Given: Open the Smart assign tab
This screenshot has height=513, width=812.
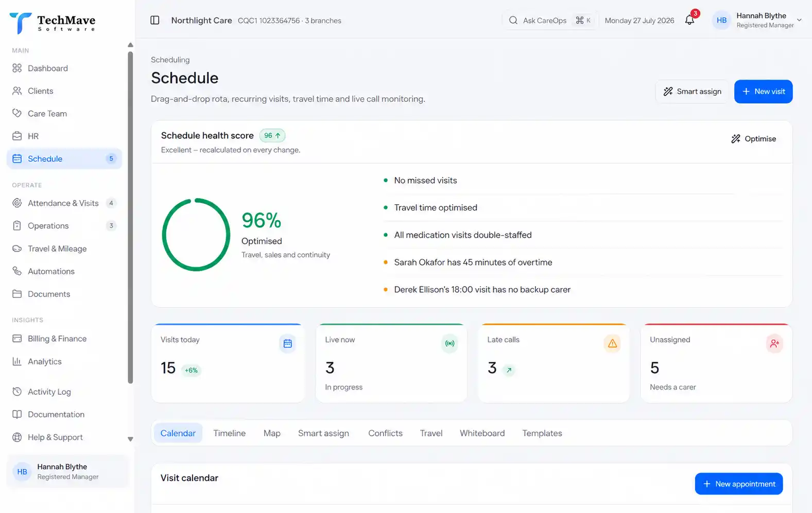Looking at the screenshot, I should [323, 433].
